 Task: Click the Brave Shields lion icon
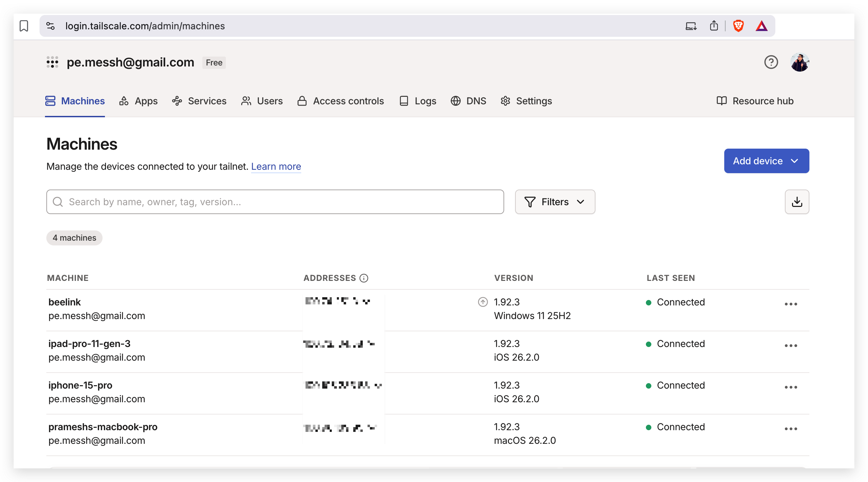[738, 26]
